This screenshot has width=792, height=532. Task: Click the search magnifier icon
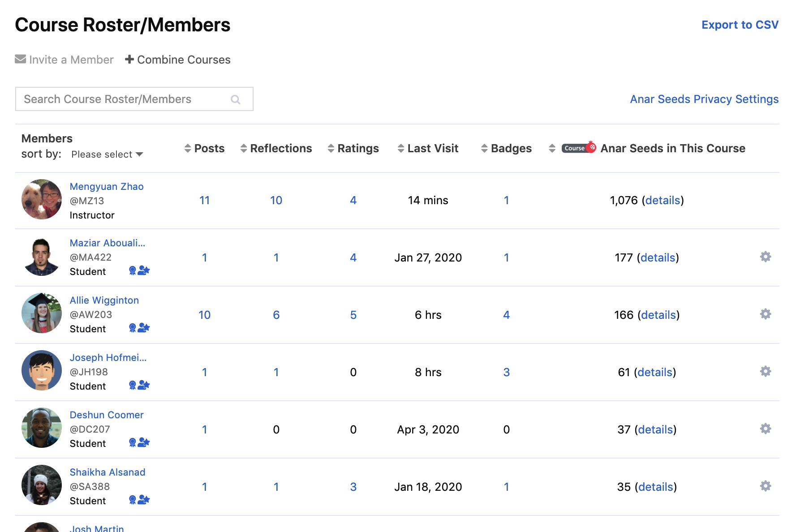point(236,99)
